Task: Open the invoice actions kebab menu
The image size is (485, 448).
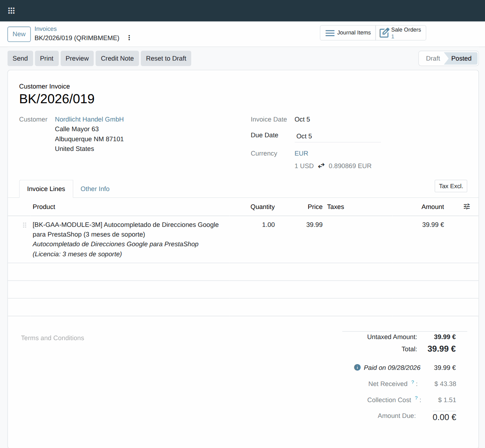Action: click(x=129, y=38)
